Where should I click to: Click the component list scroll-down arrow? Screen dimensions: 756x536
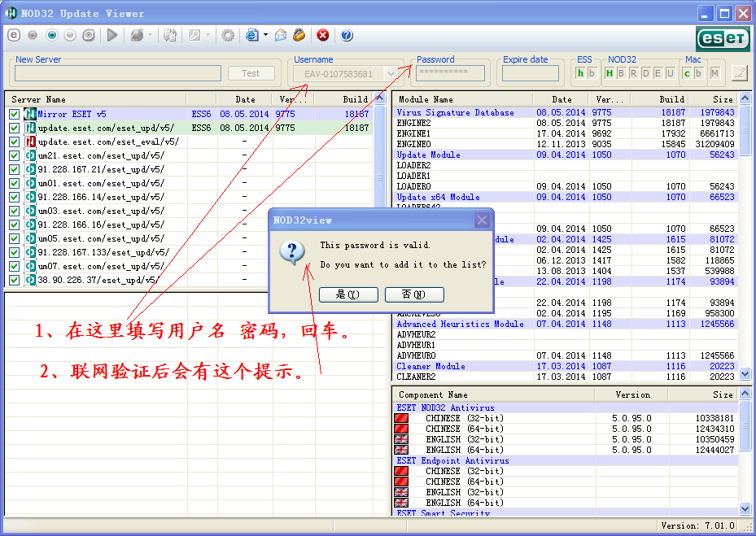(x=745, y=509)
